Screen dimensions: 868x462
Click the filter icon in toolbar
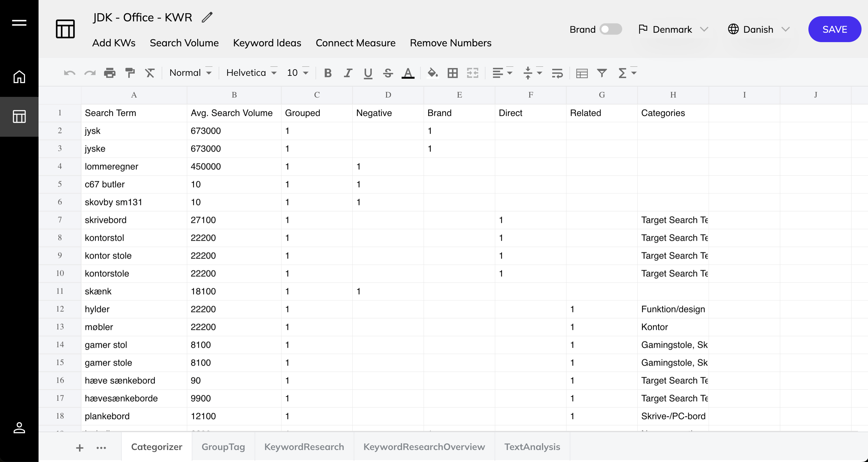(602, 73)
